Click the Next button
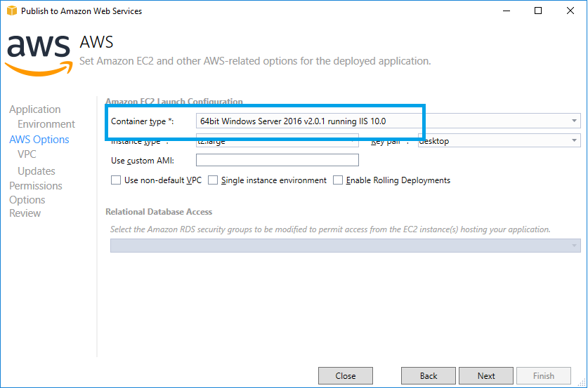This screenshot has height=388, width=588. coord(486,375)
